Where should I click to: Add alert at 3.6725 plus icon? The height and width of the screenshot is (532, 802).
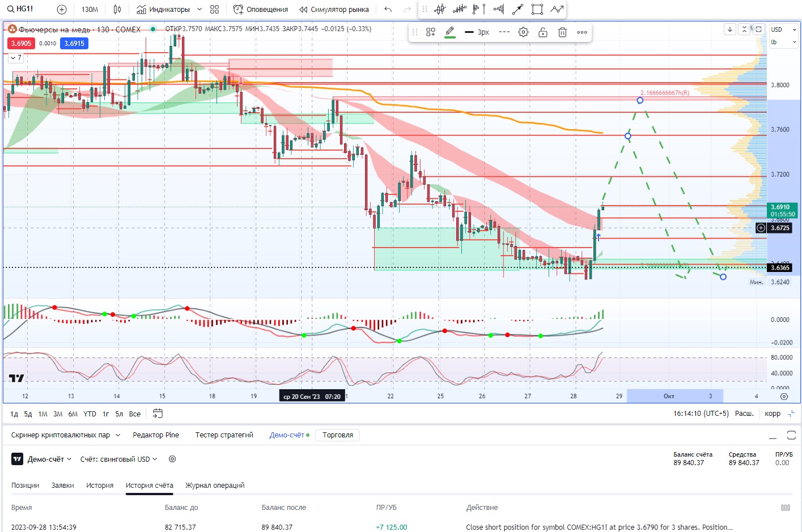[761, 228]
